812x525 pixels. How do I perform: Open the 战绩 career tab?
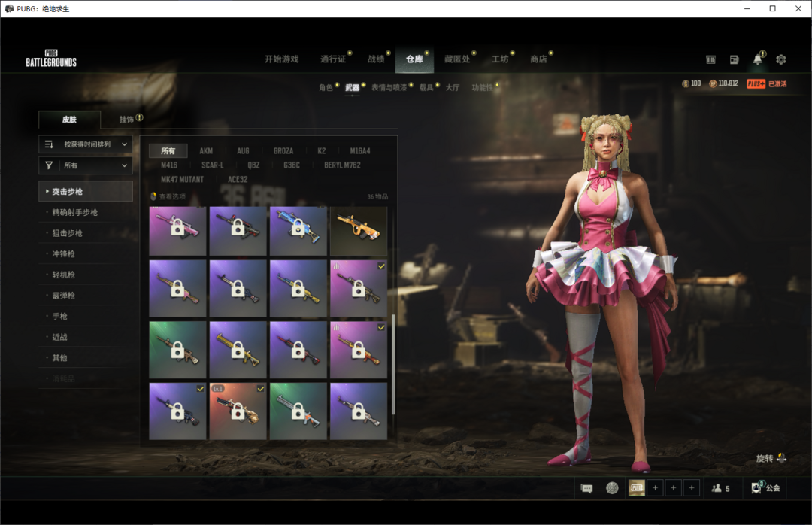coord(376,59)
